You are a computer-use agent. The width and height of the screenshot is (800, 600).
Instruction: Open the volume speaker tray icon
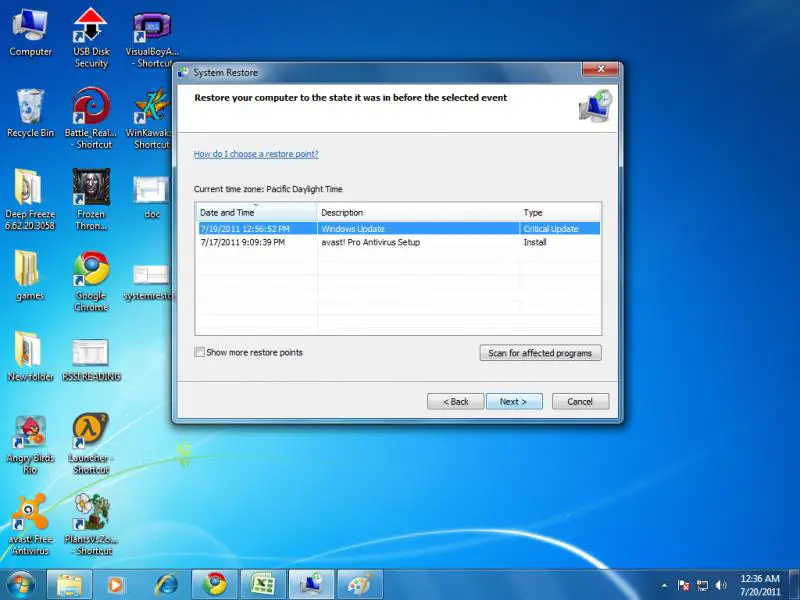[721, 585]
